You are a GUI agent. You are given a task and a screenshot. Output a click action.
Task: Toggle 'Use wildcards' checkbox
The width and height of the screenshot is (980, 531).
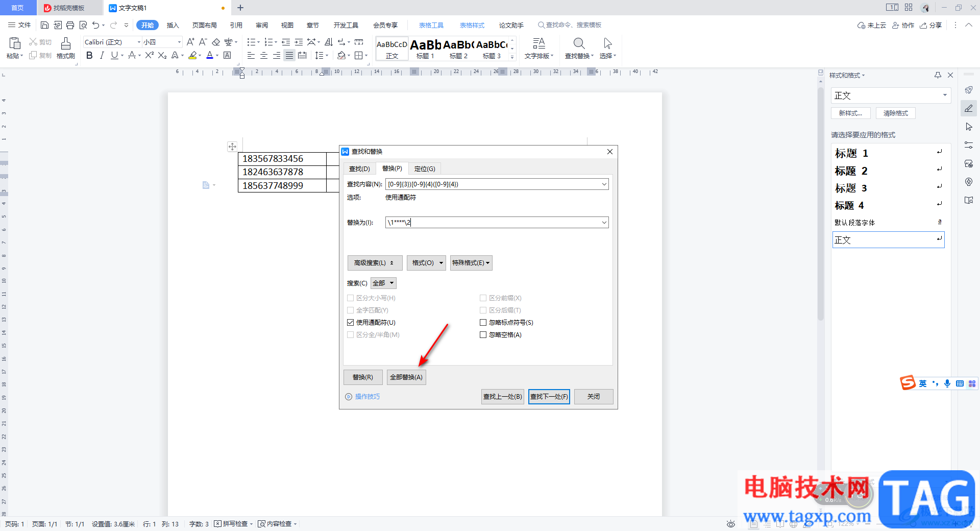coord(350,323)
